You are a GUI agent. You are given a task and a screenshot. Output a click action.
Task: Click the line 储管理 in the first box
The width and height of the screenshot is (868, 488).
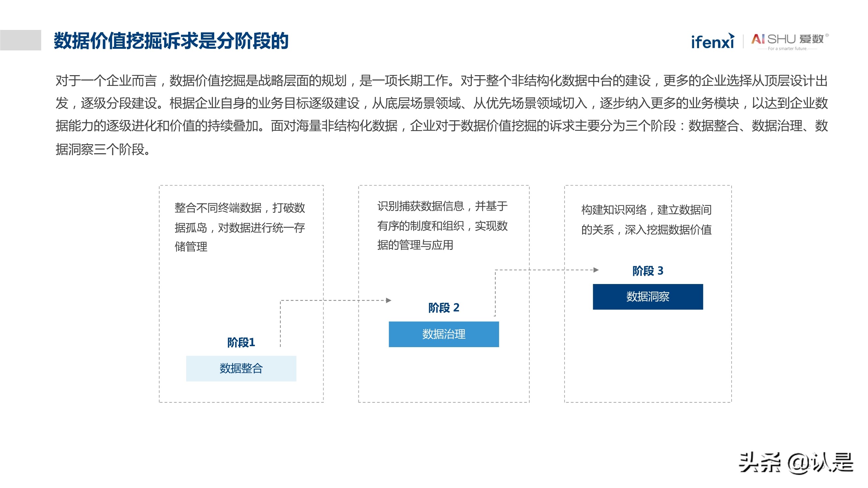click(191, 247)
